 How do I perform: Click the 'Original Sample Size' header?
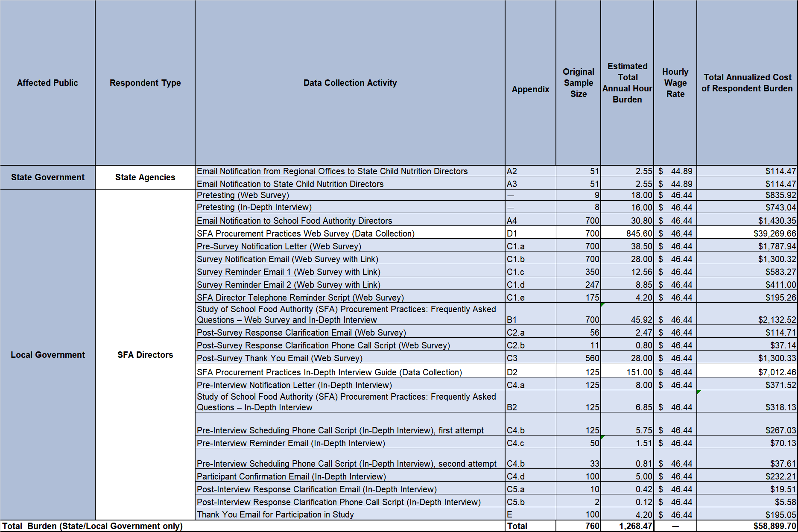tap(578, 83)
